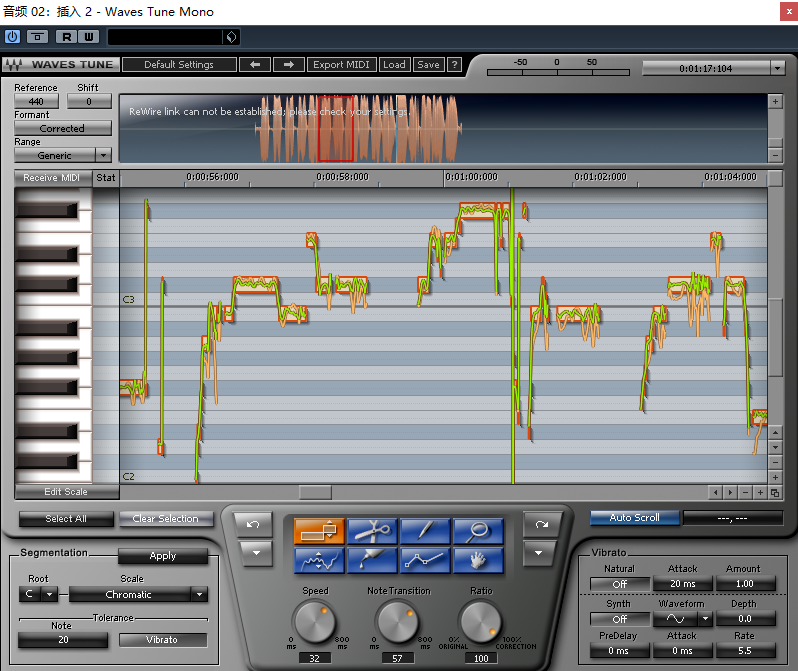
Task: Pick the Pencil draw tool
Action: [425, 532]
